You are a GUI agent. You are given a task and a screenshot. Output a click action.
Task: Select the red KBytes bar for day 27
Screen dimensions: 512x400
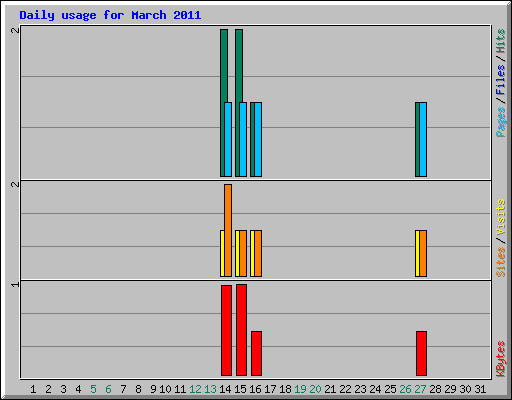(x=421, y=353)
